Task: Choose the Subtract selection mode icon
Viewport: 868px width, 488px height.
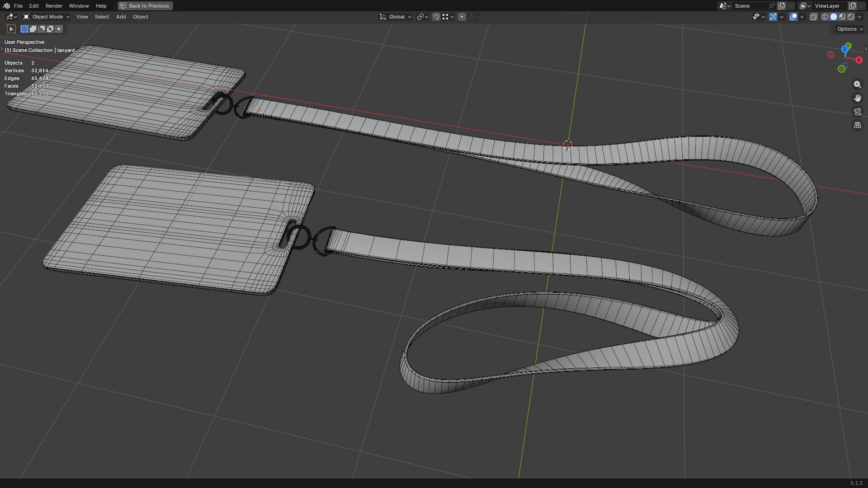Action: point(42,29)
